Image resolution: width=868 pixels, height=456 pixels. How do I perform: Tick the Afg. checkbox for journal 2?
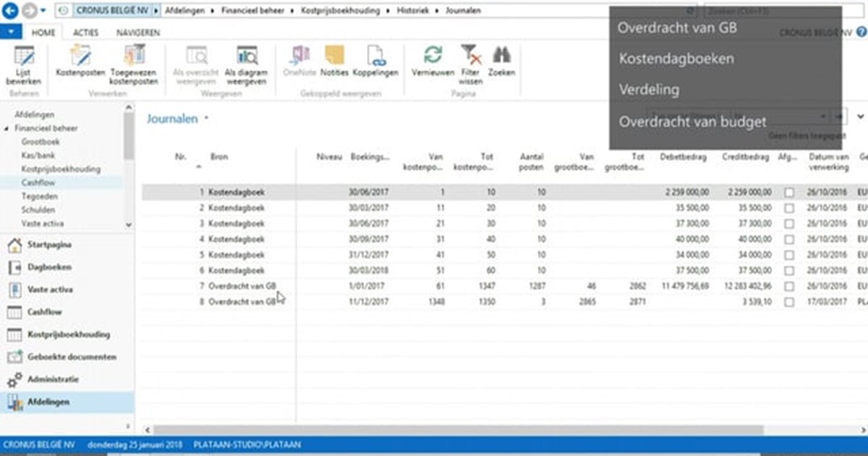[788, 208]
